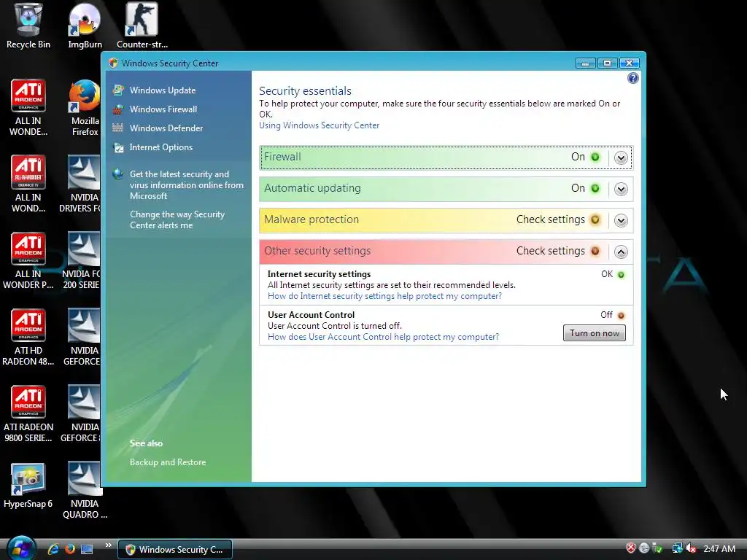
Task: Open the Using Windows Security Center link
Action: pos(320,125)
